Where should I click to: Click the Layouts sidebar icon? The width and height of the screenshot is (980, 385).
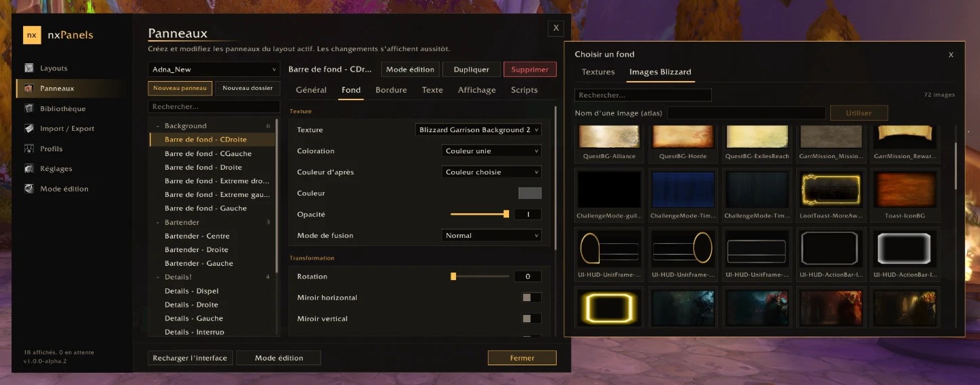[29, 68]
